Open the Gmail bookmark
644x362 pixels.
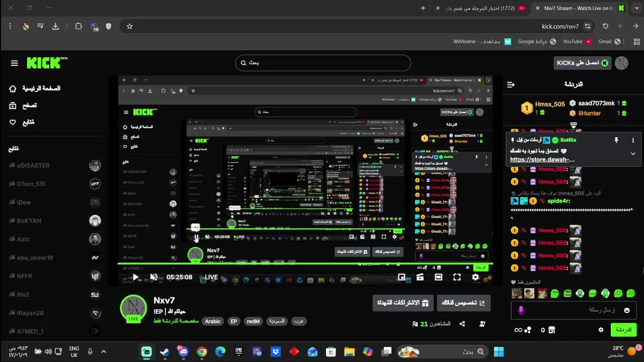(x=609, y=41)
